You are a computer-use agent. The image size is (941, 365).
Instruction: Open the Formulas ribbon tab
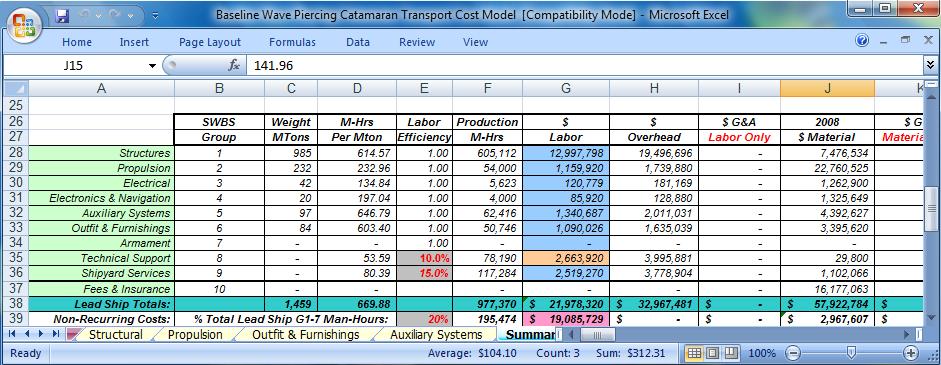pos(292,42)
